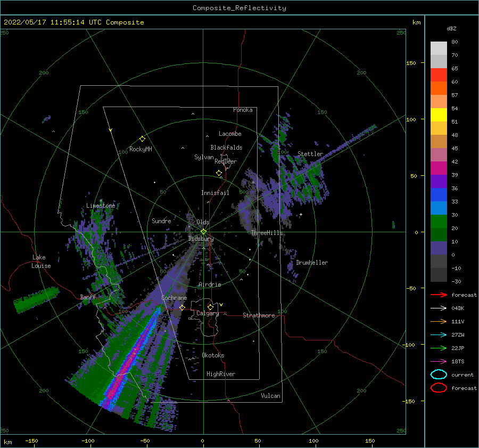Screen dimensions: 479x448
Task: Click the red forecast ellipse symbol
Action: (x=439, y=388)
